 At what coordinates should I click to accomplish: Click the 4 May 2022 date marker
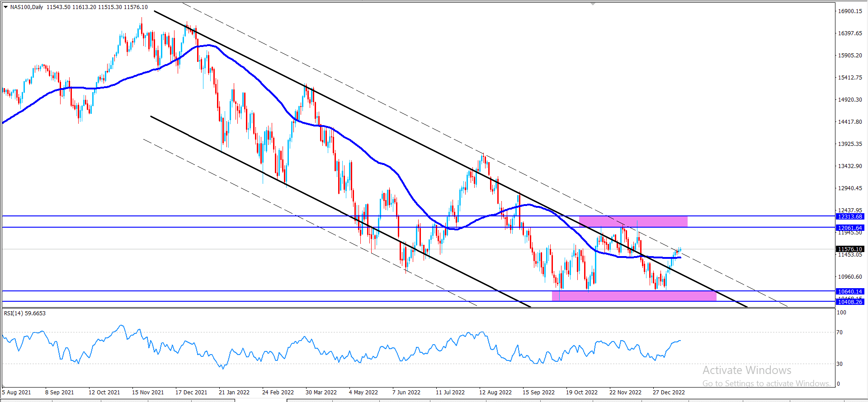tap(363, 392)
